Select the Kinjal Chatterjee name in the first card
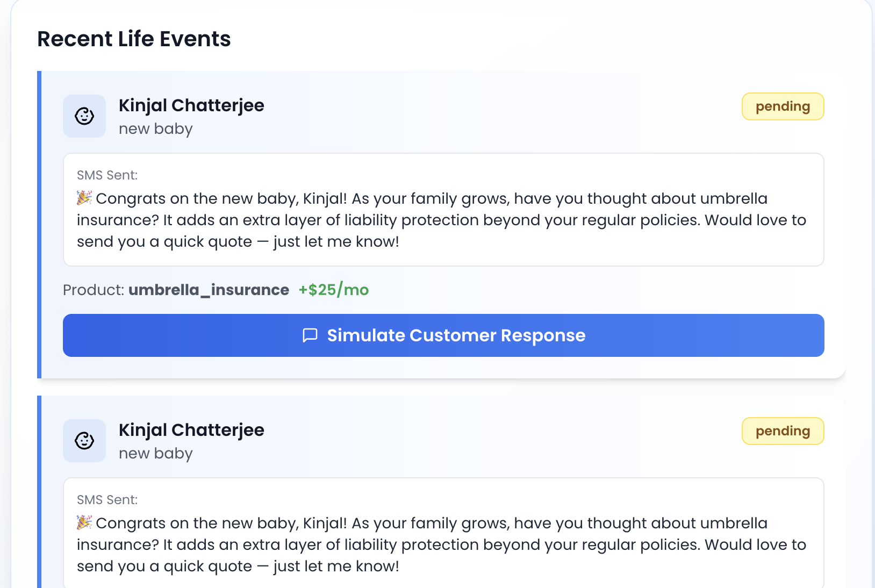This screenshot has width=875, height=588. pyautogui.click(x=191, y=105)
